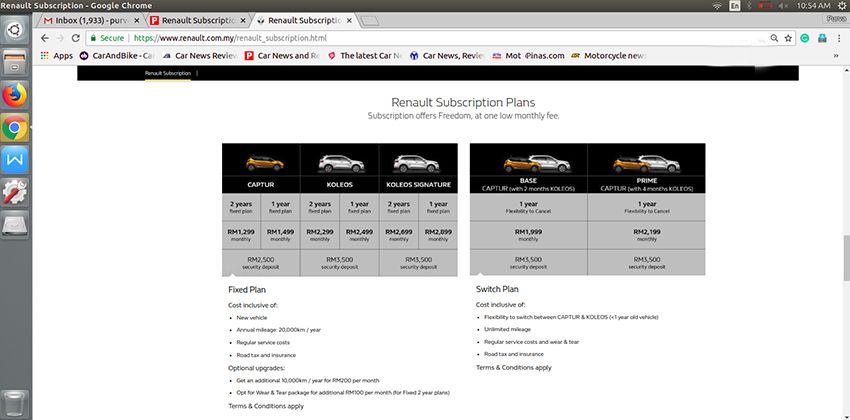Click the RM2,500 security deposit cell
The width and height of the screenshot is (850, 420).
tap(261, 263)
